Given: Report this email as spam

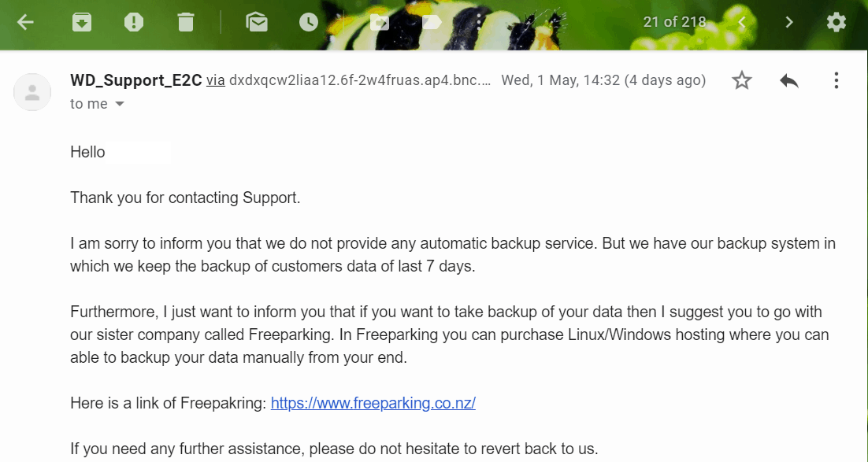Looking at the screenshot, I should tap(133, 22).
